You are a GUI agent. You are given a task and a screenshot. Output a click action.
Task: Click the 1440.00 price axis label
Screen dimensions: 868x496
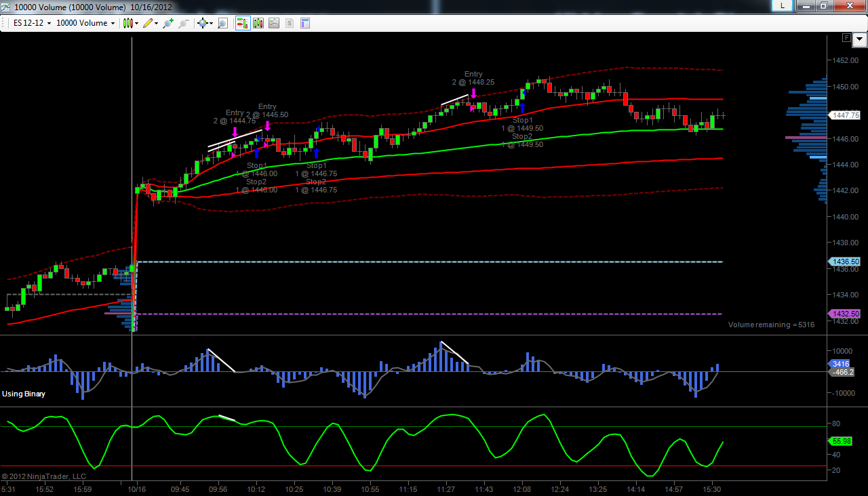(x=846, y=217)
